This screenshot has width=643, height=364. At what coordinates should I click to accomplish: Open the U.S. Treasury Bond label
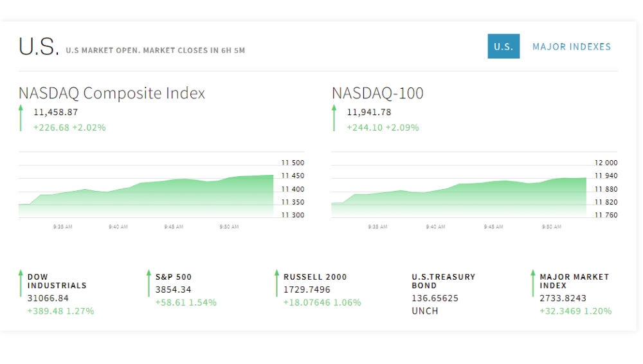(x=443, y=281)
